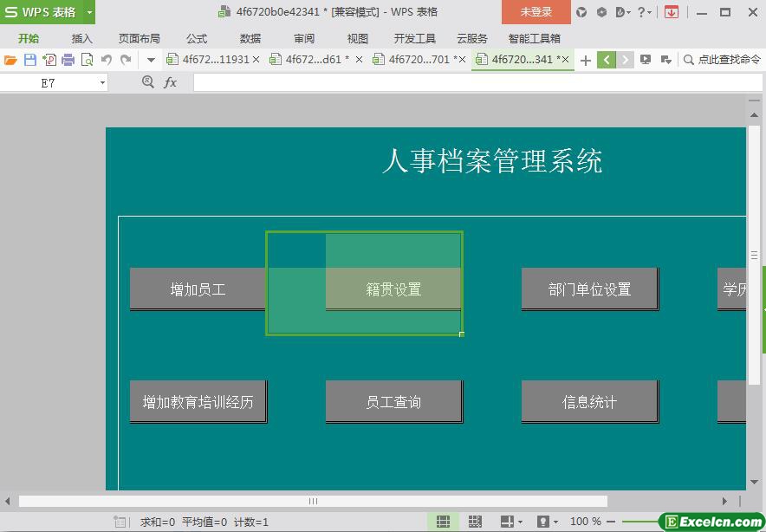Screen dimensions: 766x532
Task: Click the Redo arrow icon
Action: pyautogui.click(x=126, y=60)
